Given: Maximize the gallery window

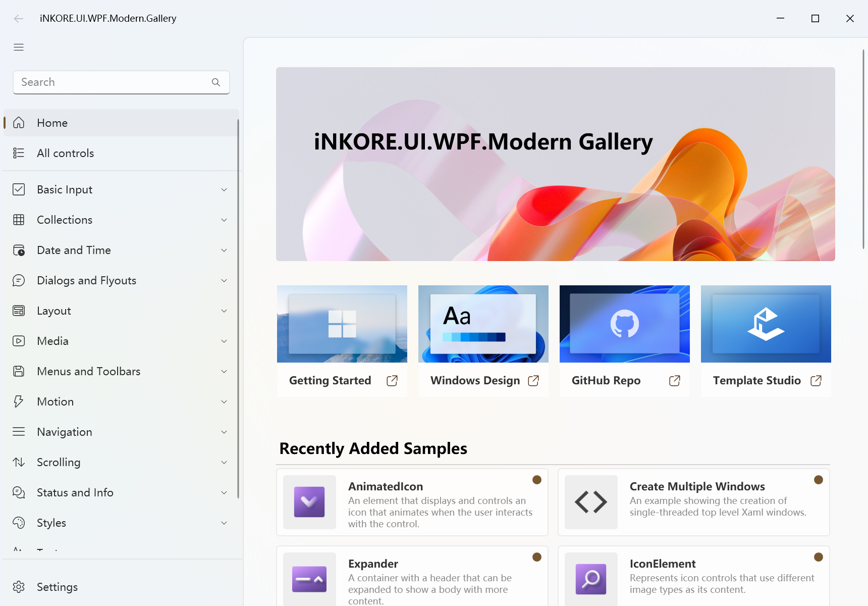Looking at the screenshot, I should 815,19.
